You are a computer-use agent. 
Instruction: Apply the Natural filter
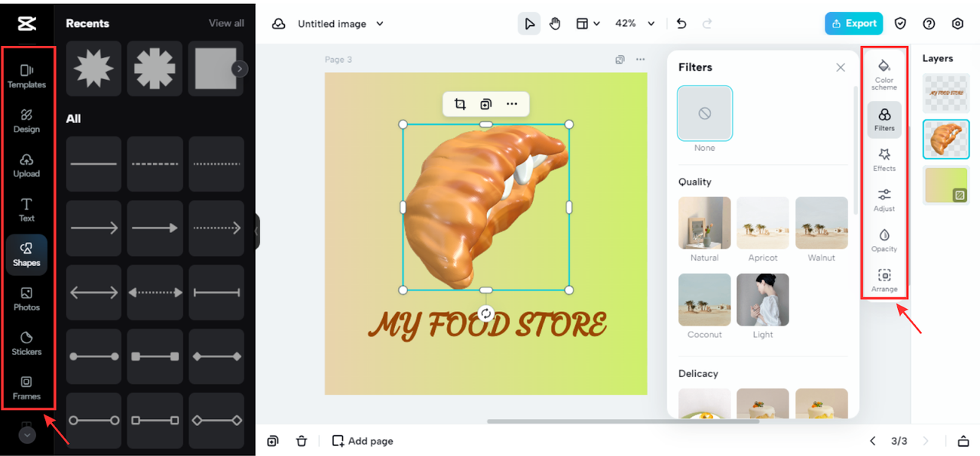coord(704,223)
